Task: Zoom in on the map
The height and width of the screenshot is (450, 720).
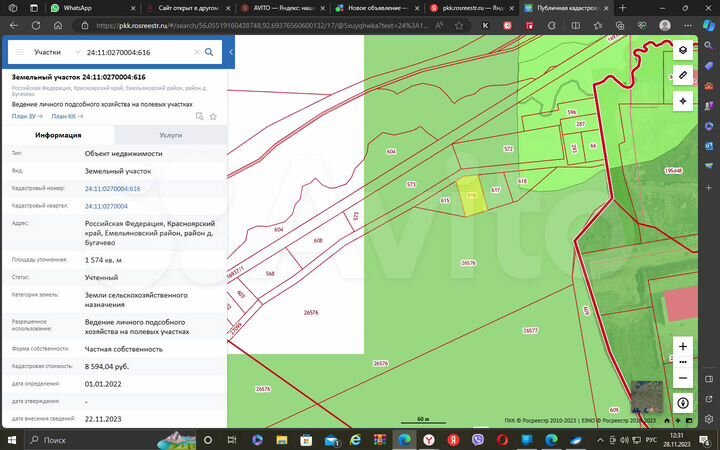Action: (682, 346)
